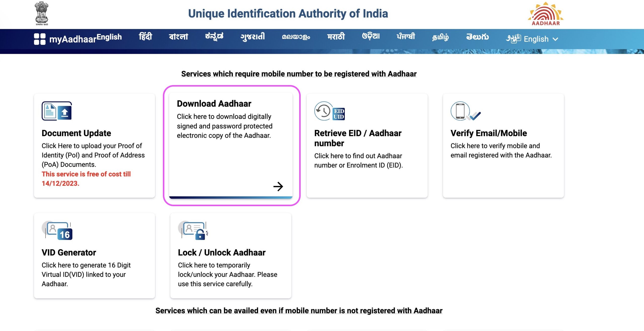The height and width of the screenshot is (331, 644).
Task: Click the Unique Identification Authority of India heading
Action: click(288, 14)
